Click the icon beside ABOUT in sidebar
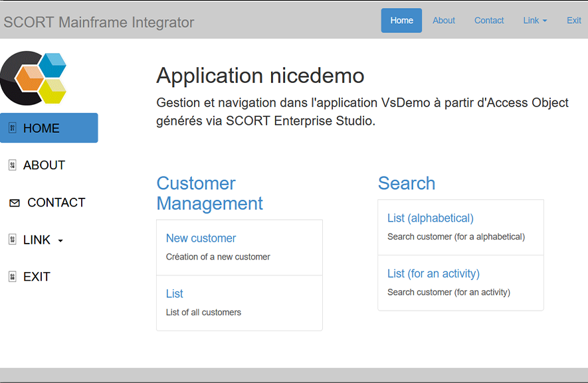588x383 pixels. (x=13, y=165)
